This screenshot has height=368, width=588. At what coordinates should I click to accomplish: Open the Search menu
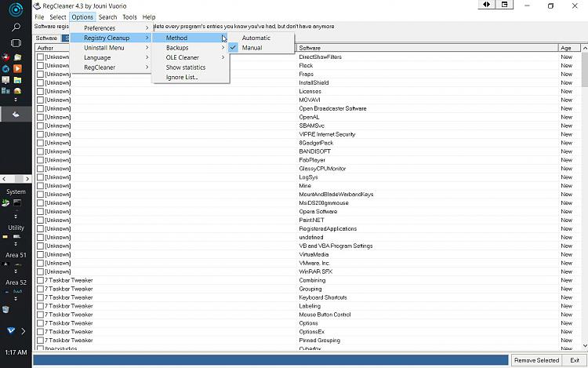click(107, 17)
